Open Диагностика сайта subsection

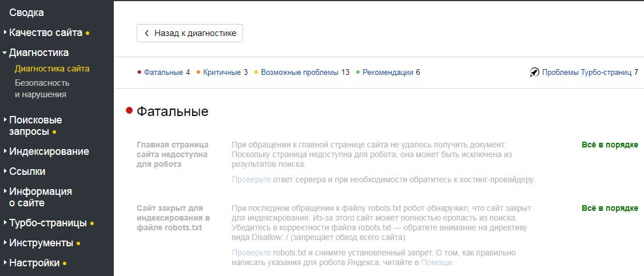point(52,69)
